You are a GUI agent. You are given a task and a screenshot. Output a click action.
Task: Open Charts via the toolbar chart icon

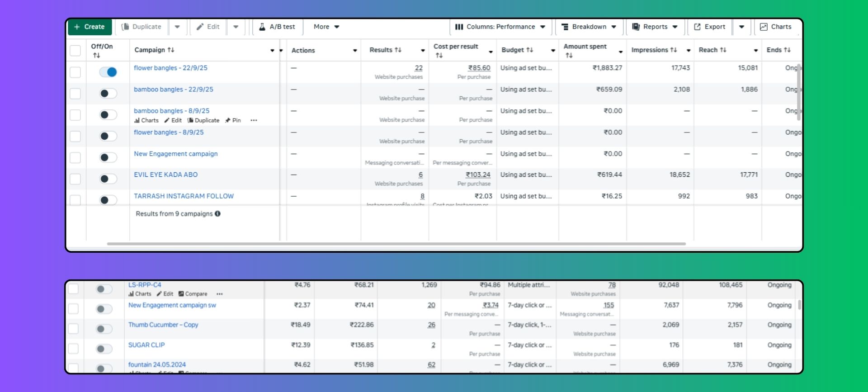pos(764,27)
